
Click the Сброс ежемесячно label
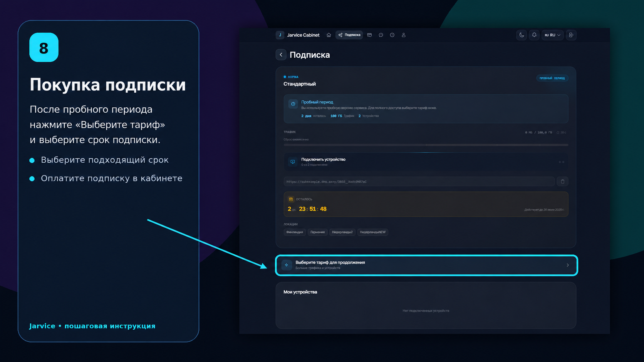click(x=296, y=139)
